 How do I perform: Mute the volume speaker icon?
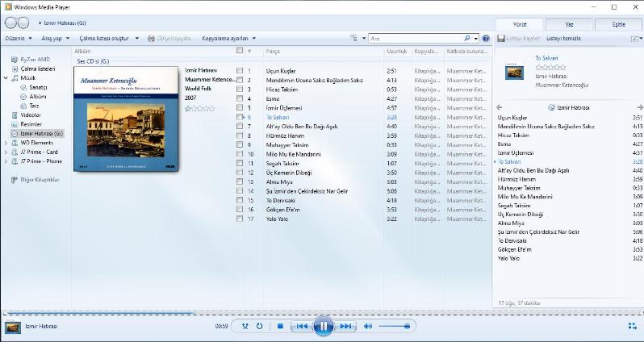tap(368, 326)
